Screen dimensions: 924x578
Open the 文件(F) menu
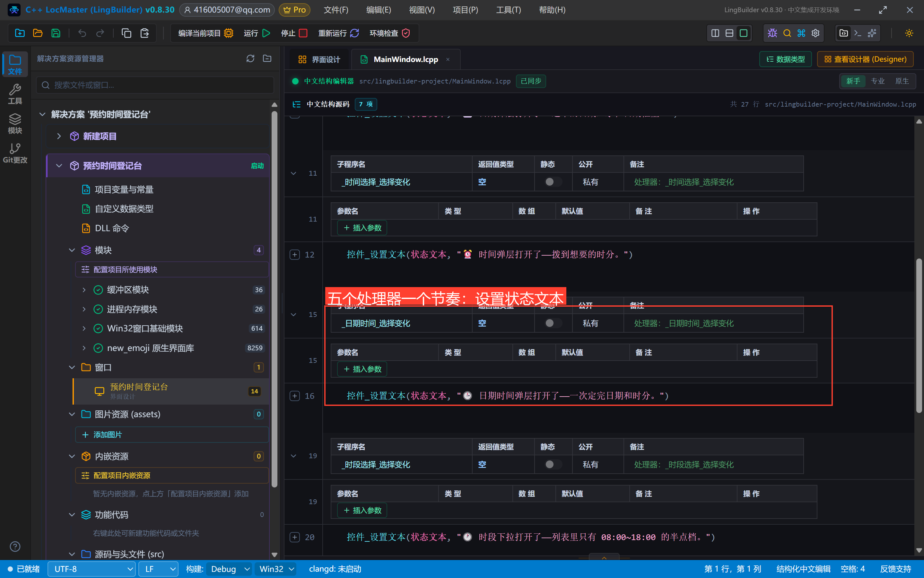click(x=336, y=10)
